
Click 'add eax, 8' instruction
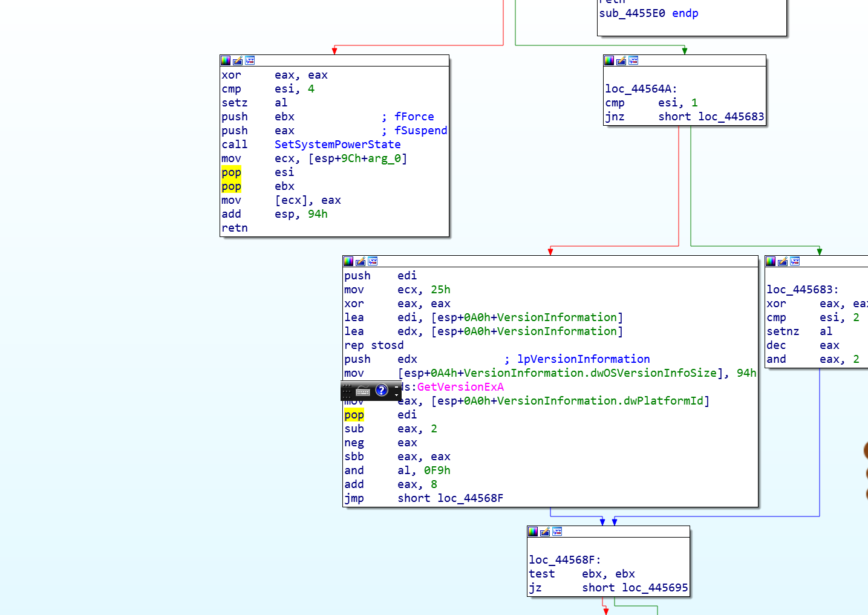coord(391,484)
